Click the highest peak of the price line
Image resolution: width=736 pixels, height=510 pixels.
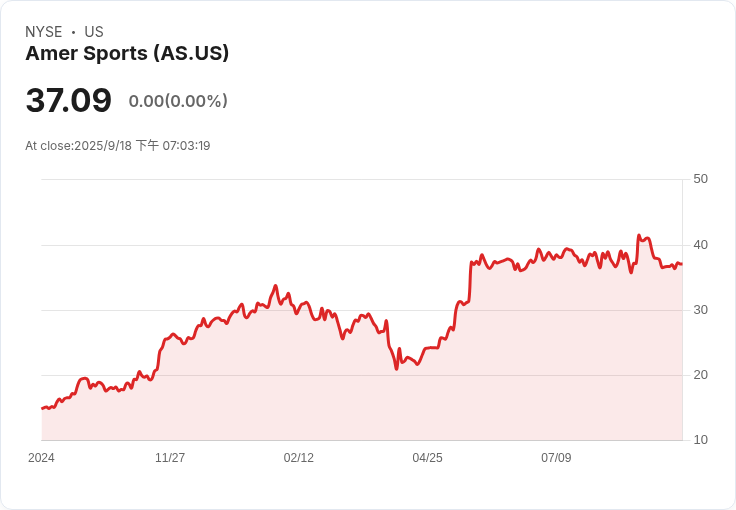point(639,236)
